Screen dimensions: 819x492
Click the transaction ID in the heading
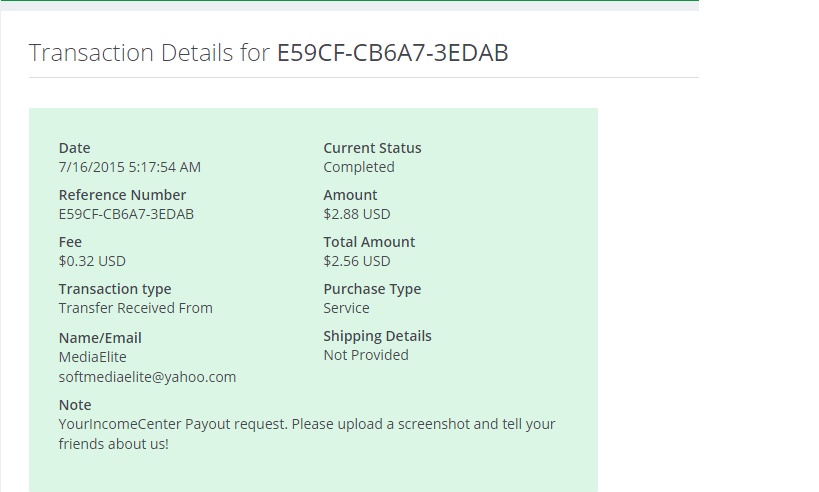pos(392,53)
